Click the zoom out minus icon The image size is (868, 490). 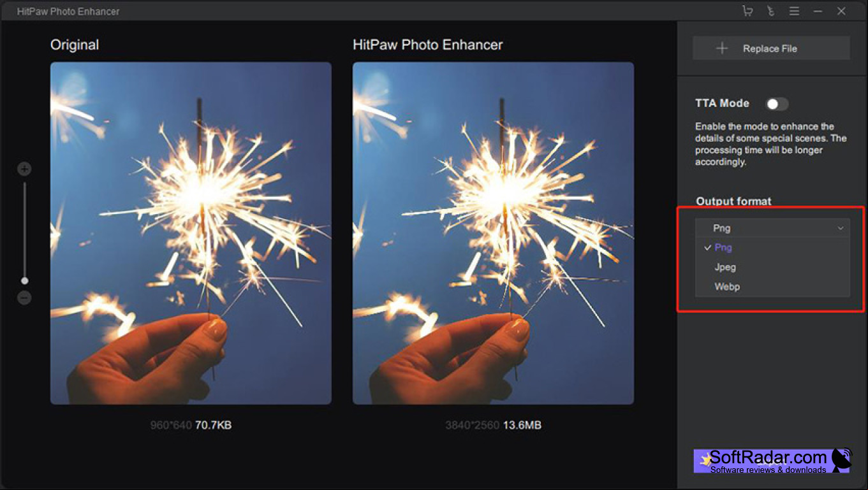tap(24, 298)
